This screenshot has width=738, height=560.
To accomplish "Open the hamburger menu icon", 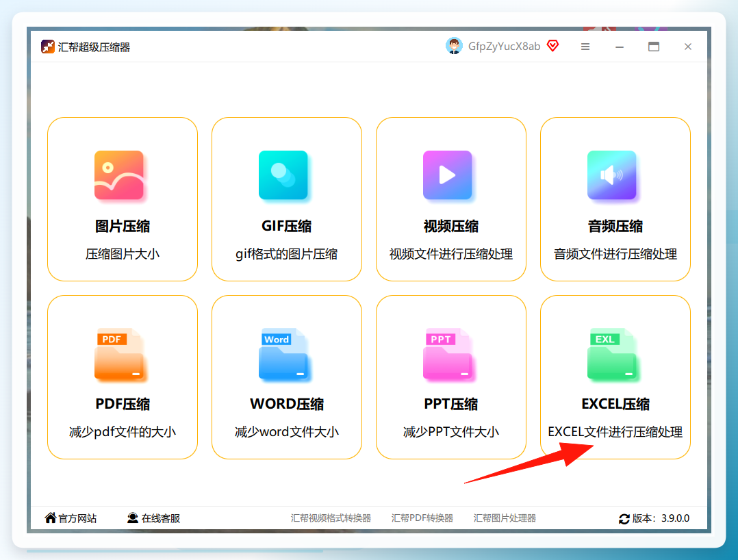I will click(585, 47).
